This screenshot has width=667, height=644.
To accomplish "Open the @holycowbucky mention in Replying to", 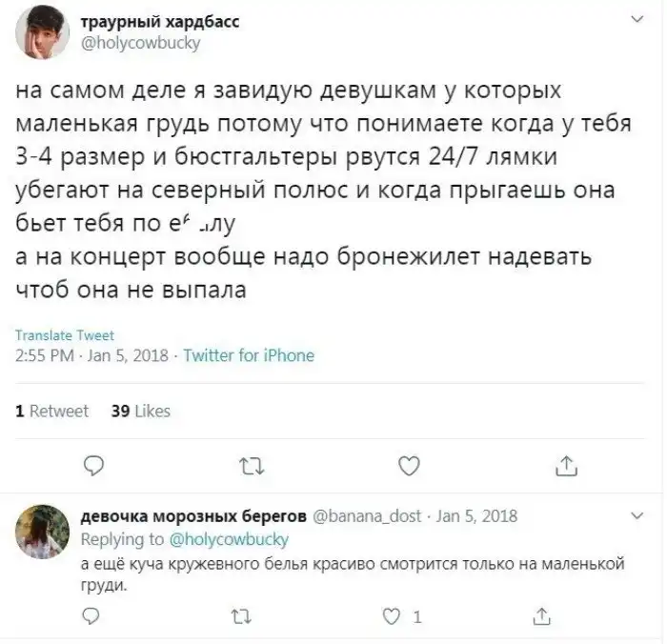I will pos(229,539).
